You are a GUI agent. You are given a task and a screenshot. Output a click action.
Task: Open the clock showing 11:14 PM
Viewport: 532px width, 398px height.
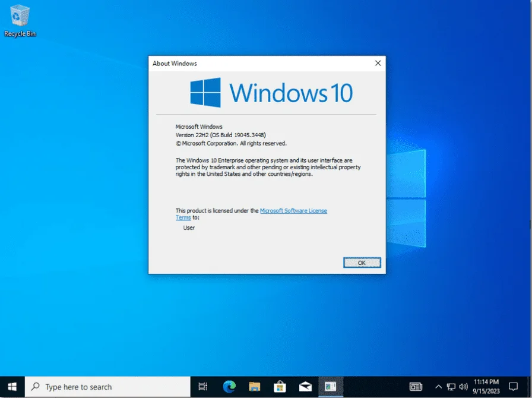coord(486,387)
